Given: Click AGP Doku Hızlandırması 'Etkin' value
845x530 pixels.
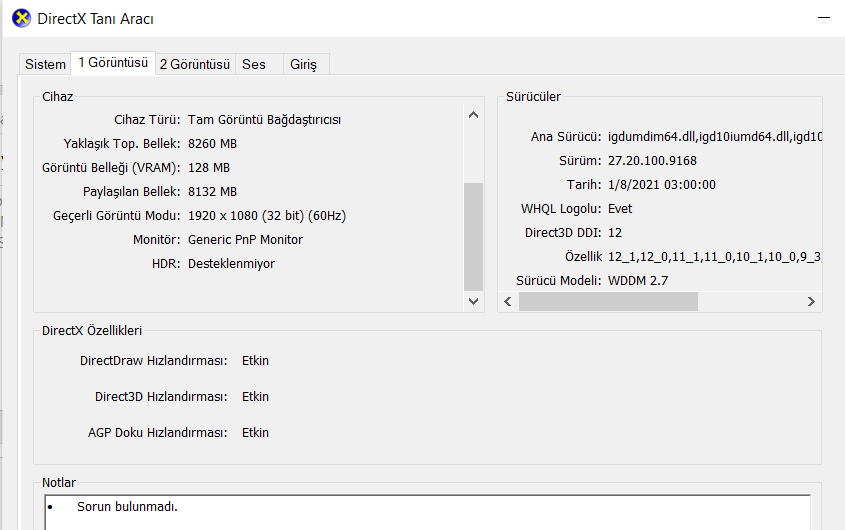Looking at the screenshot, I should coord(255,432).
